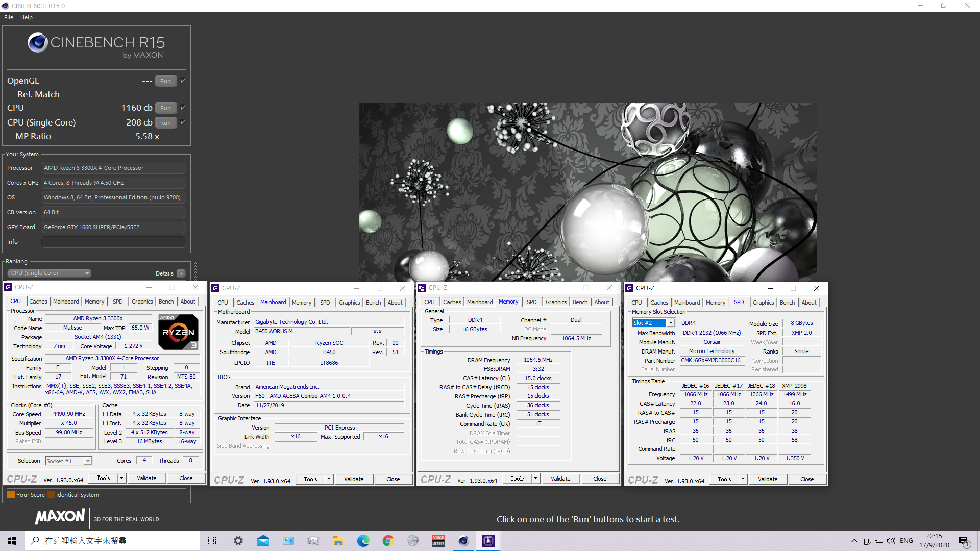Open File Explorer from the taskbar

pos(338,541)
